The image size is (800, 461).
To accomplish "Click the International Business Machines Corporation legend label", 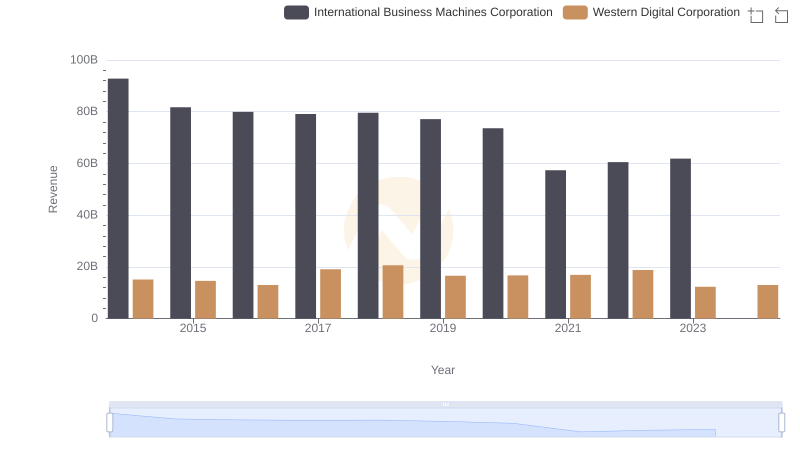I will point(433,12).
